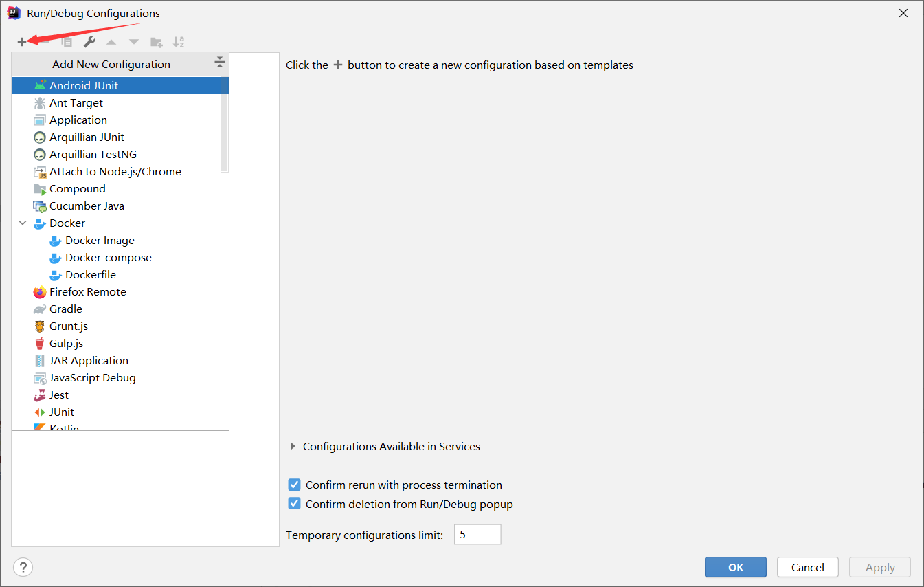Select JUnit configuration type

120,412
